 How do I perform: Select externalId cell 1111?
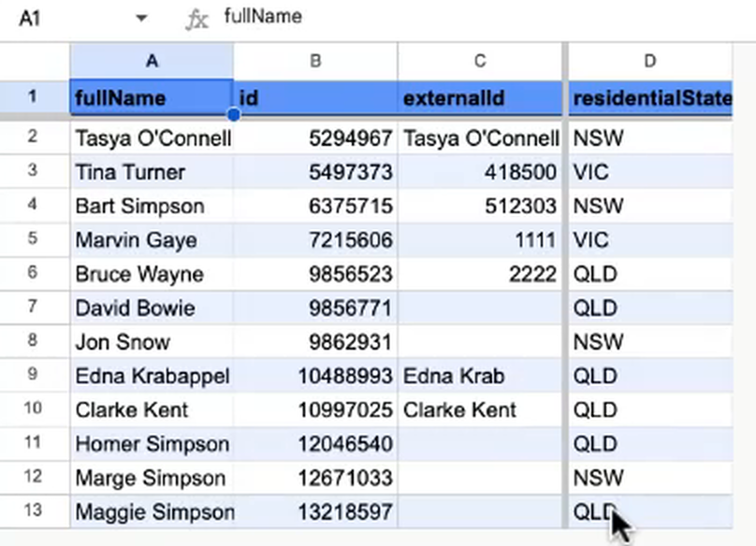pos(480,240)
